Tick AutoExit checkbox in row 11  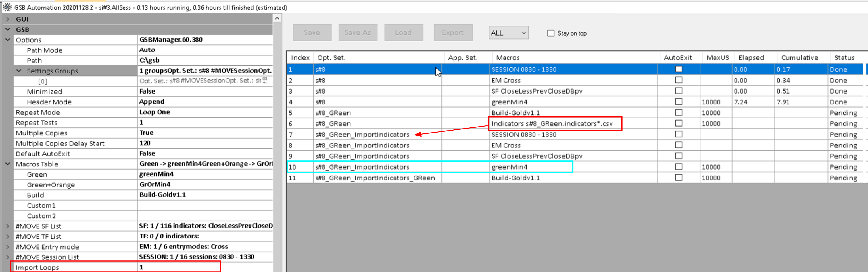(679, 178)
